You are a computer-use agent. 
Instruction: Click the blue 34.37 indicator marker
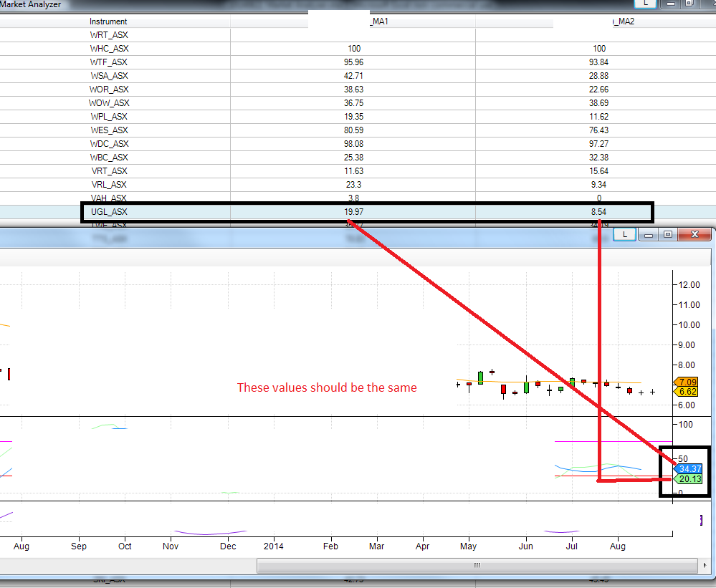tap(689, 469)
